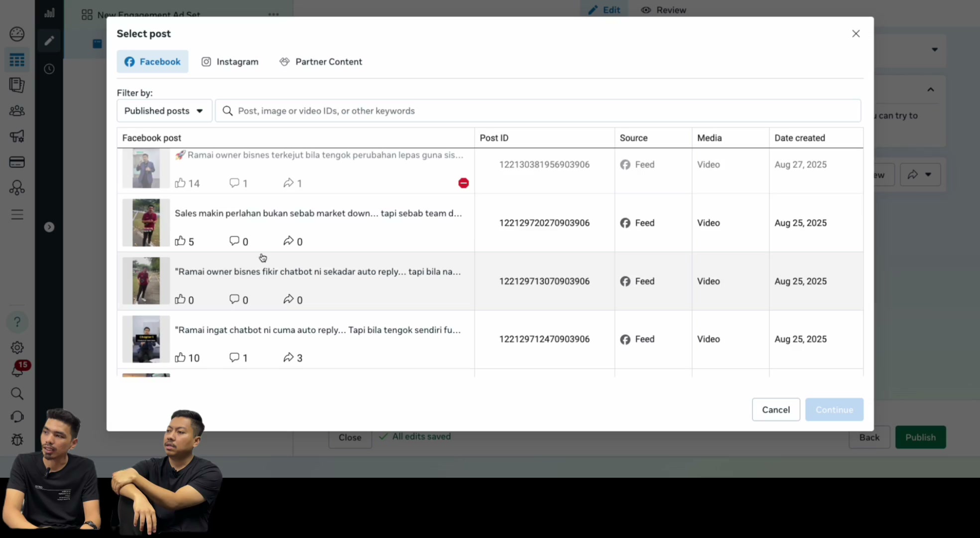Image resolution: width=980 pixels, height=538 pixels.
Task: Click the red restricted icon on first post
Action: tap(464, 183)
